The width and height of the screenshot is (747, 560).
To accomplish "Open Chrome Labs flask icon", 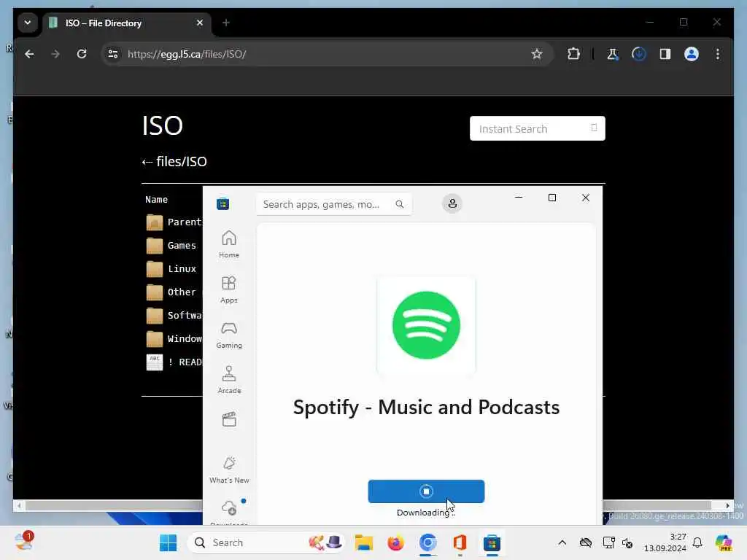I will point(612,54).
